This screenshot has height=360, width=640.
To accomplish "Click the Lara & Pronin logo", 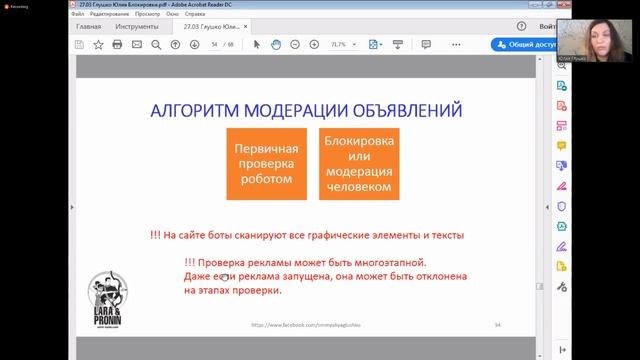I will pos(108,300).
